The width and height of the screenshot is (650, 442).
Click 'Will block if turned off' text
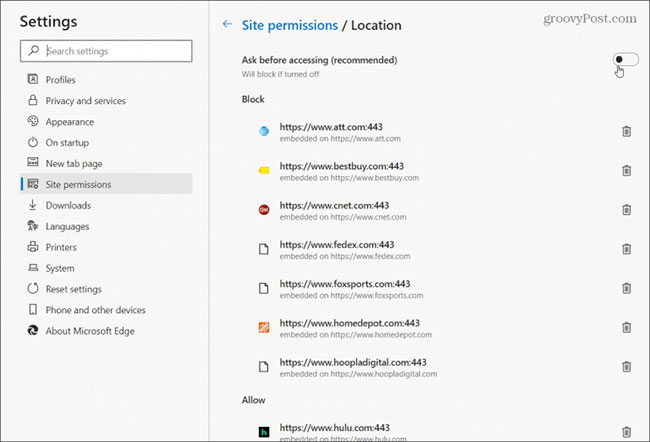pyautogui.click(x=280, y=74)
